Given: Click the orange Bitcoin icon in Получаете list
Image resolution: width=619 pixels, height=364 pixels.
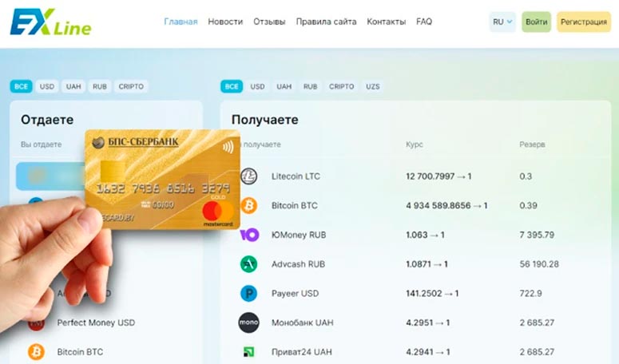Looking at the screenshot, I should (249, 205).
